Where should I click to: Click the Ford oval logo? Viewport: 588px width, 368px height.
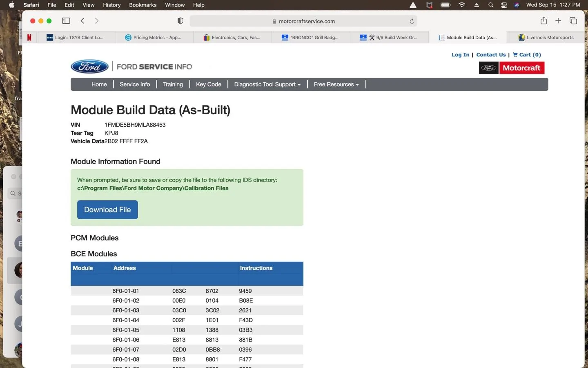pyautogui.click(x=90, y=67)
